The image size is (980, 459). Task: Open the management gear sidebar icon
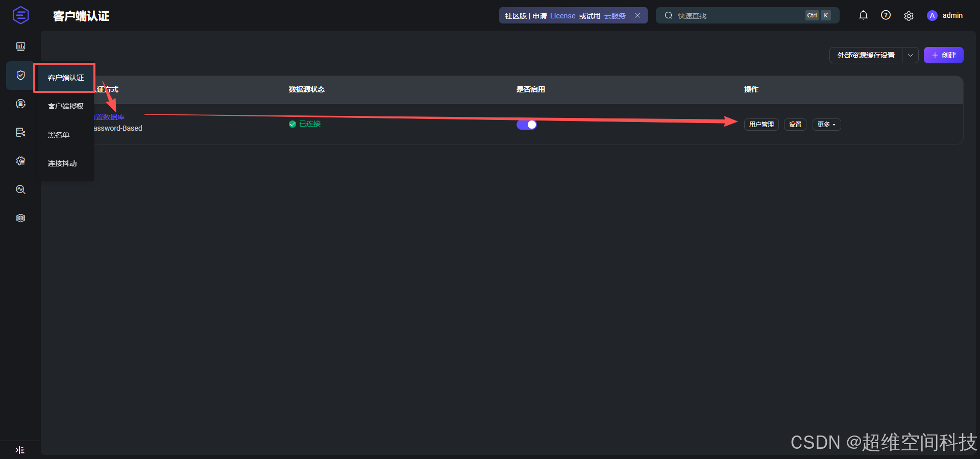[20, 161]
